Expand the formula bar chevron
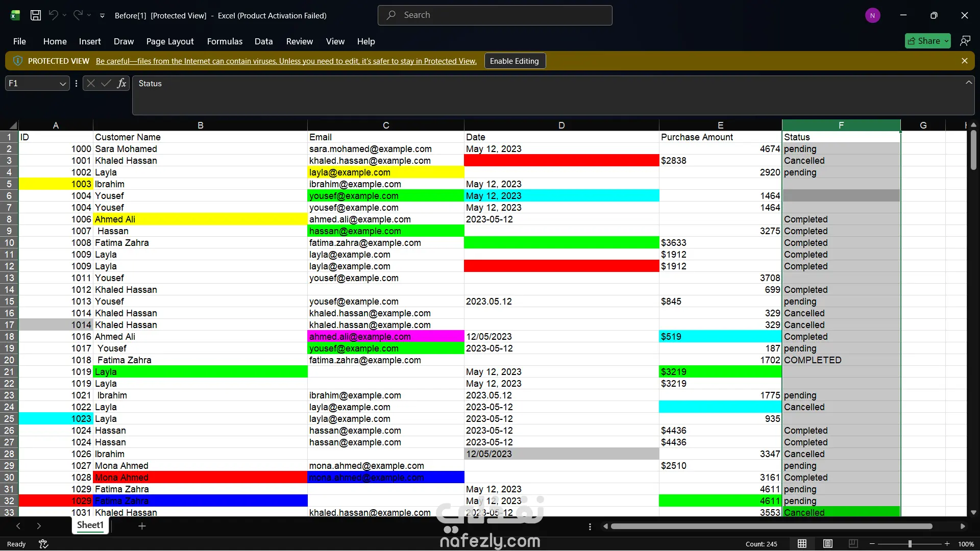 click(x=968, y=83)
